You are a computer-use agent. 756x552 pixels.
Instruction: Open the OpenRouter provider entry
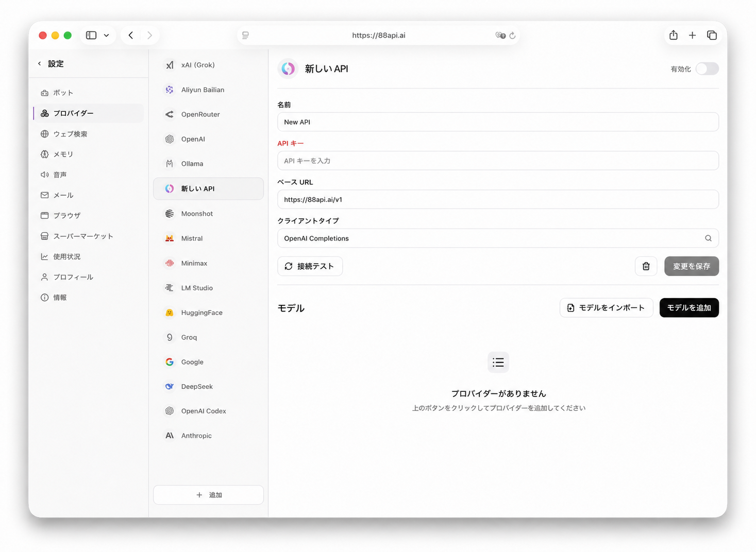tap(208, 114)
